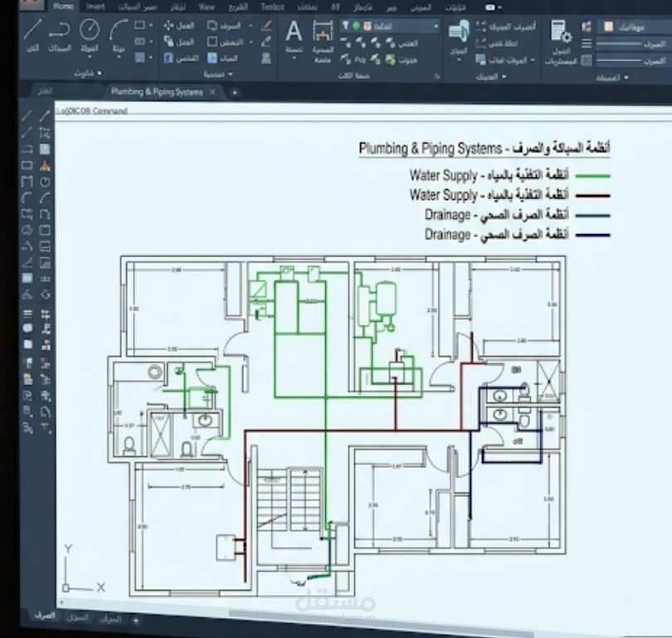Click the staircase in the floor plan
Image resolution: width=672 pixels, height=638 pixels.
pyautogui.click(x=290, y=499)
